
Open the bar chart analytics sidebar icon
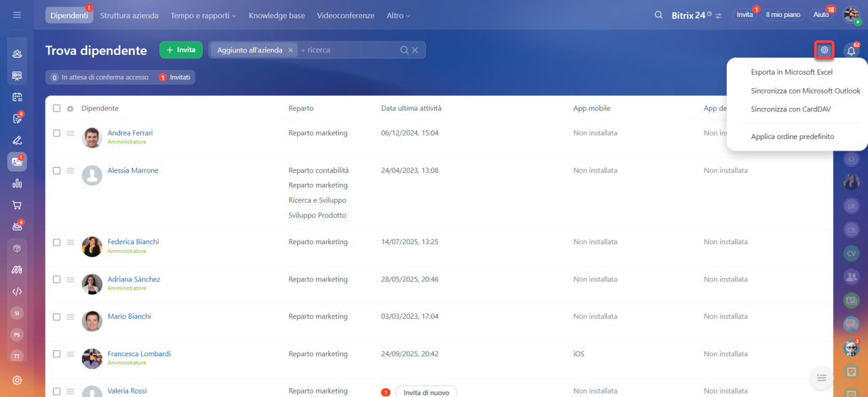17,183
